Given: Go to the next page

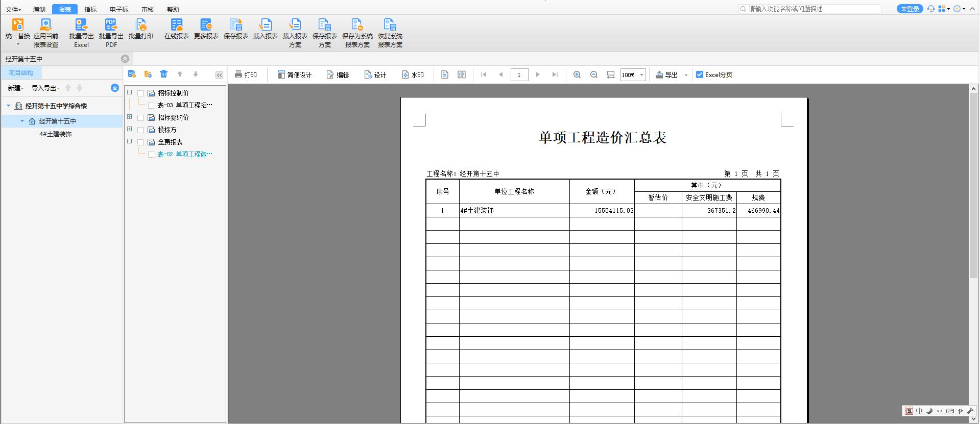Looking at the screenshot, I should pyautogui.click(x=538, y=74).
